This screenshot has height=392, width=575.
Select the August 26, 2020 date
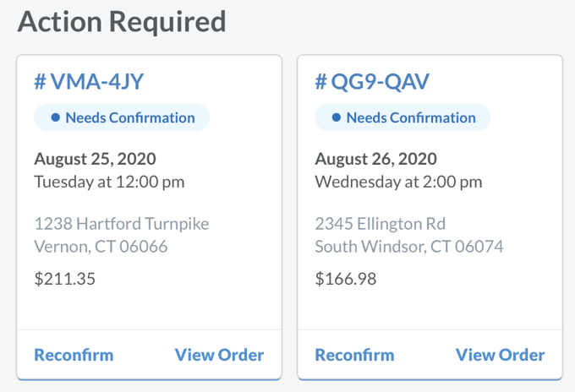tap(375, 159)
